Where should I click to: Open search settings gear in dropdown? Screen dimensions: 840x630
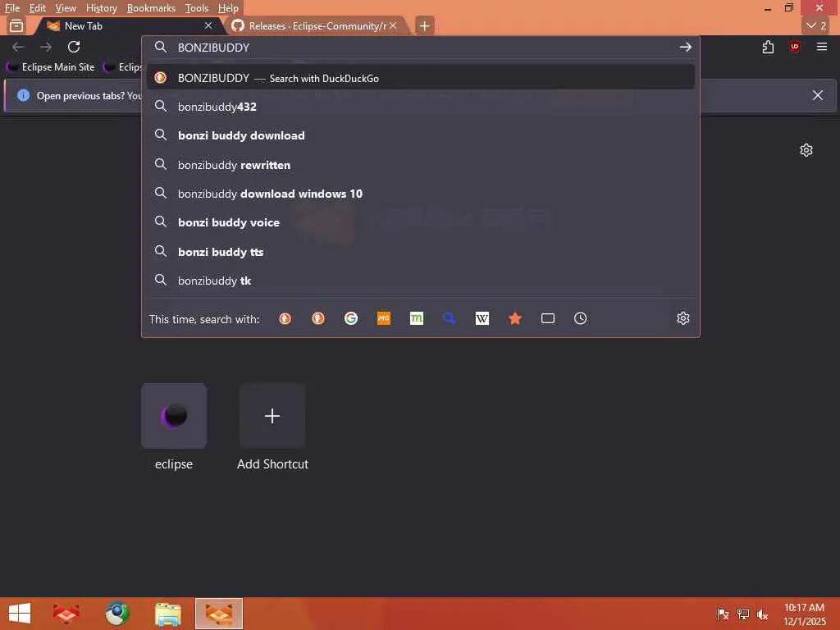click(683, 318)
